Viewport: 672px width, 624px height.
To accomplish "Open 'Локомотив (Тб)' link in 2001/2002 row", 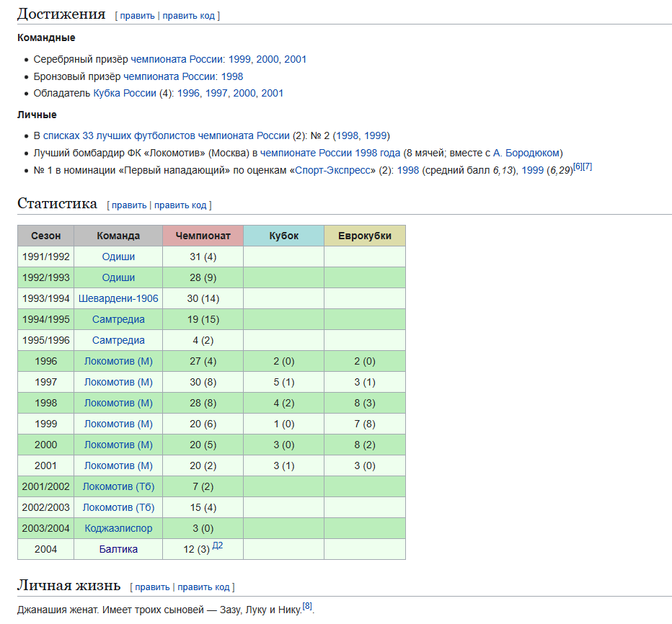I will (118, 486).
